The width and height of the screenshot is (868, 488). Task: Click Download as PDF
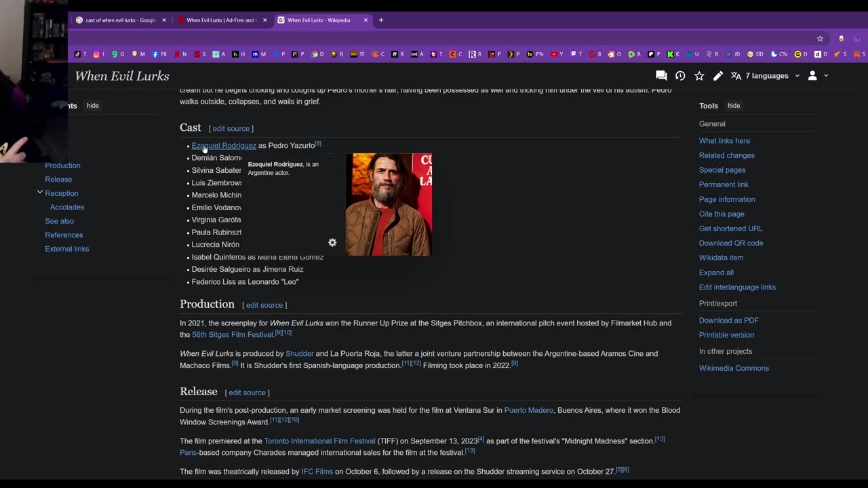[729, 321]
